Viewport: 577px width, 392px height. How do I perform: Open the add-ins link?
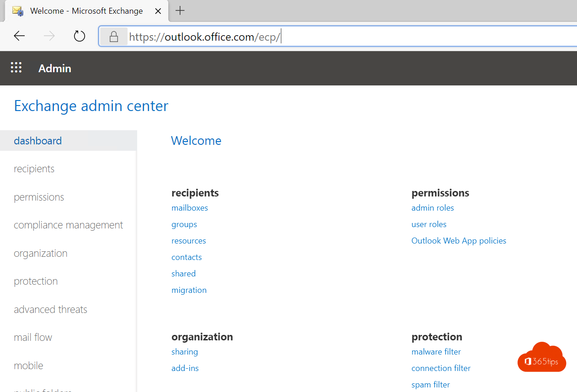pyautogui.click(x=185, y=368)
